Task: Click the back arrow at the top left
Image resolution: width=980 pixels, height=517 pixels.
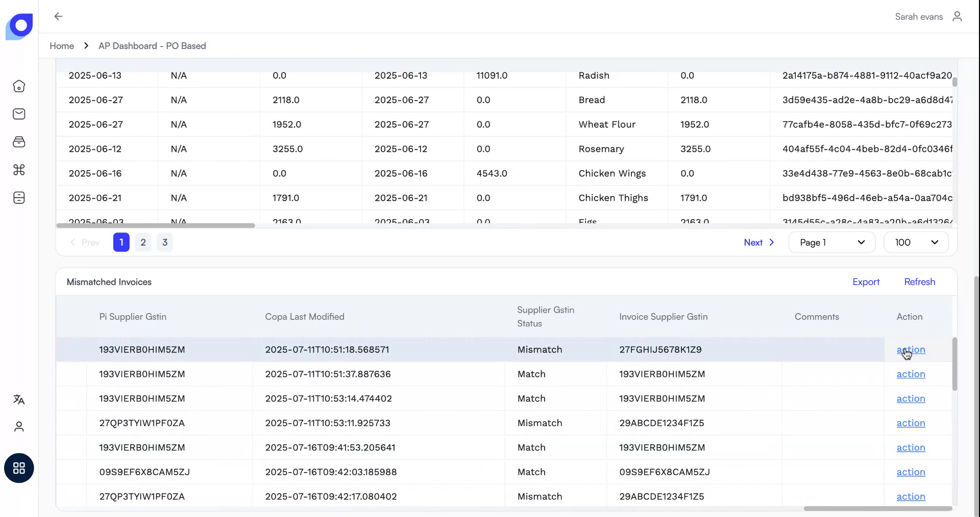Action: point(58,16)
